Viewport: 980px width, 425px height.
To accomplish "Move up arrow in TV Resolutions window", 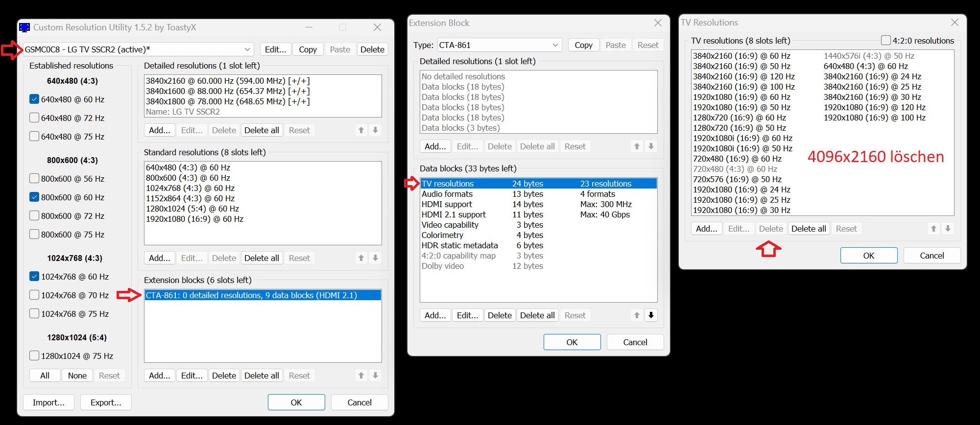I will [x=933, y=229].
